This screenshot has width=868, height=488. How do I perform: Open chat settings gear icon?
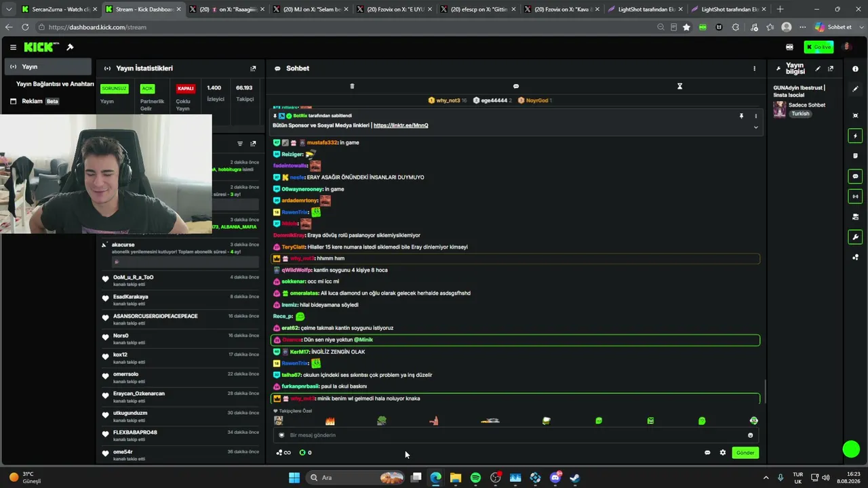tap(723, 453)
